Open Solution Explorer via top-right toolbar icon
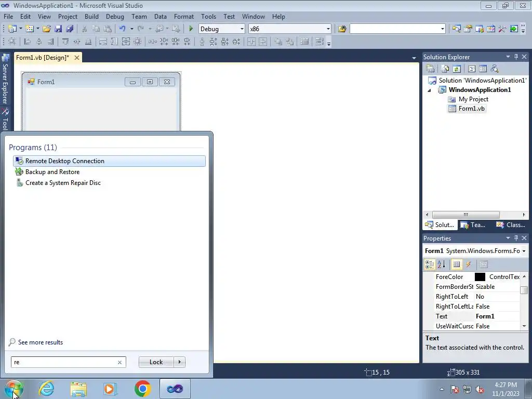 click(x=456, y=29)
